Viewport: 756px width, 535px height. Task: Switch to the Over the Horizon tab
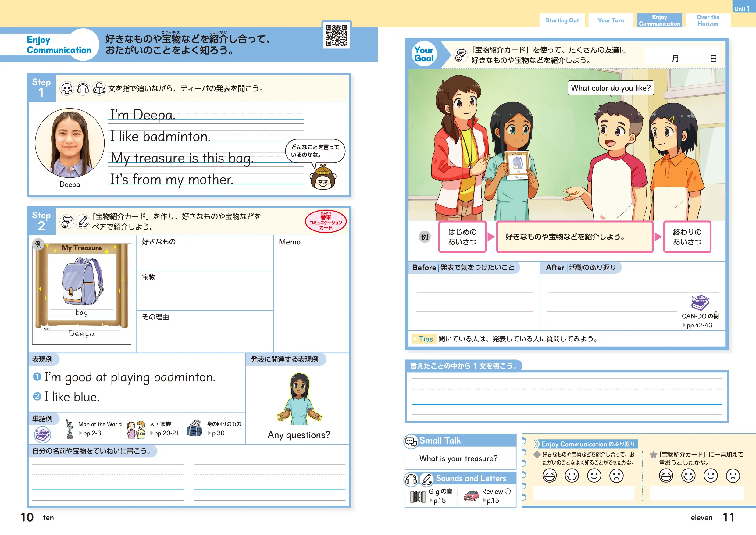point(708,20)
